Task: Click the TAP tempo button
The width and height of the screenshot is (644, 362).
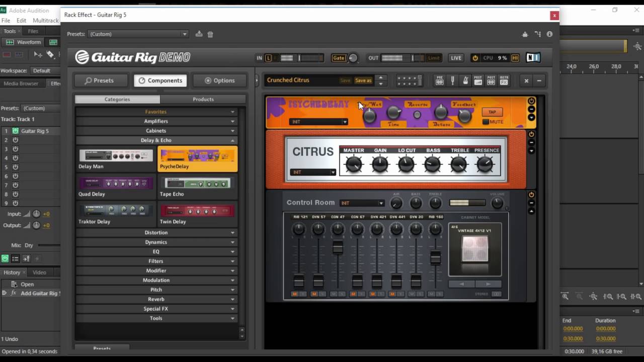Action: coord(493,112)
